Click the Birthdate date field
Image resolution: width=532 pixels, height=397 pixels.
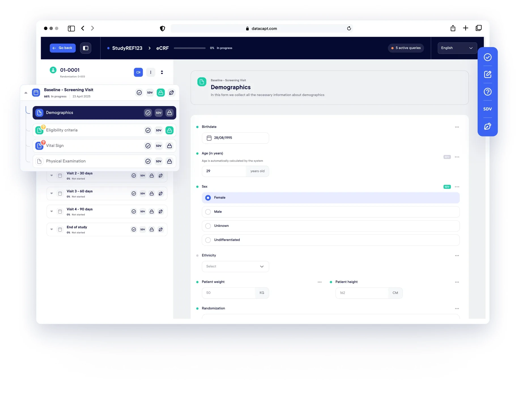pos(235,138)
